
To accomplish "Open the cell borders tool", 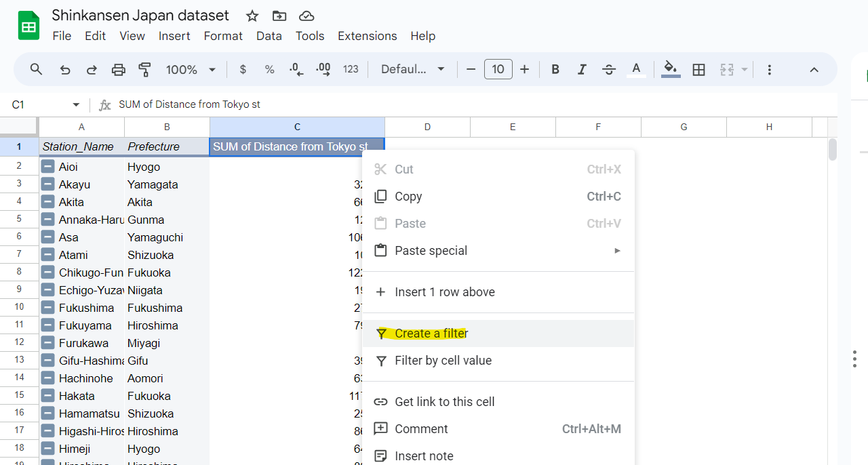I will pos(699,69).
